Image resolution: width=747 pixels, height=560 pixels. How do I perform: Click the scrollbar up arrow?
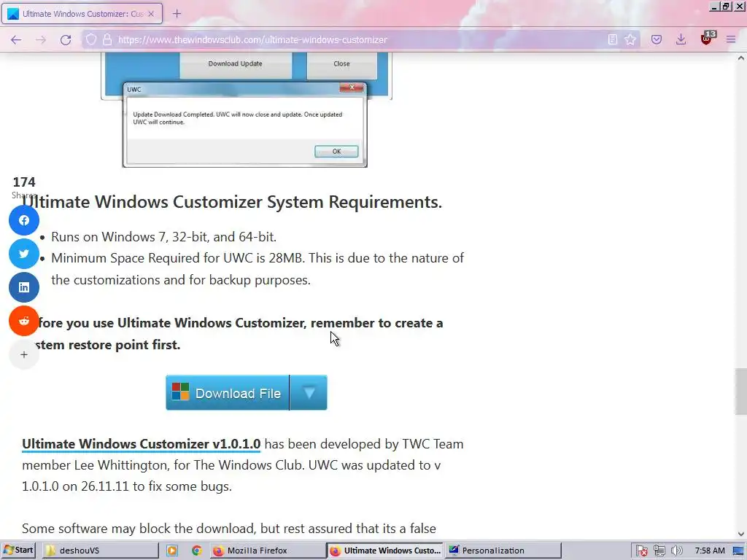(741, 58)
